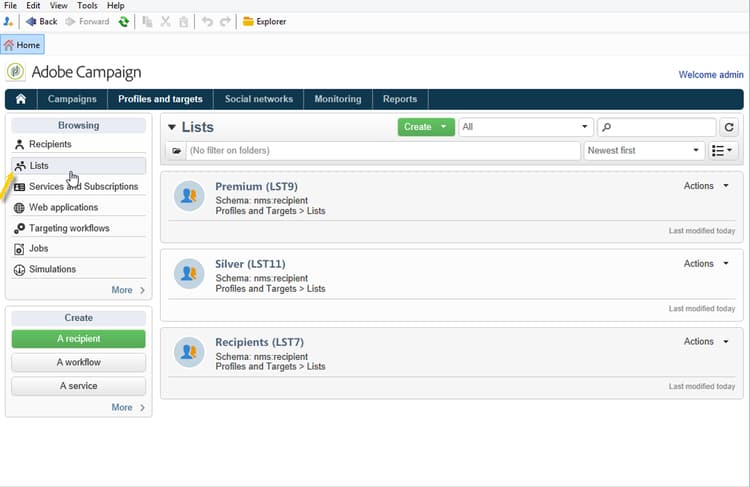Click the list search input field
Image resolution: width=750 pixels, height=487 pixels.
[x=656, y=127]
